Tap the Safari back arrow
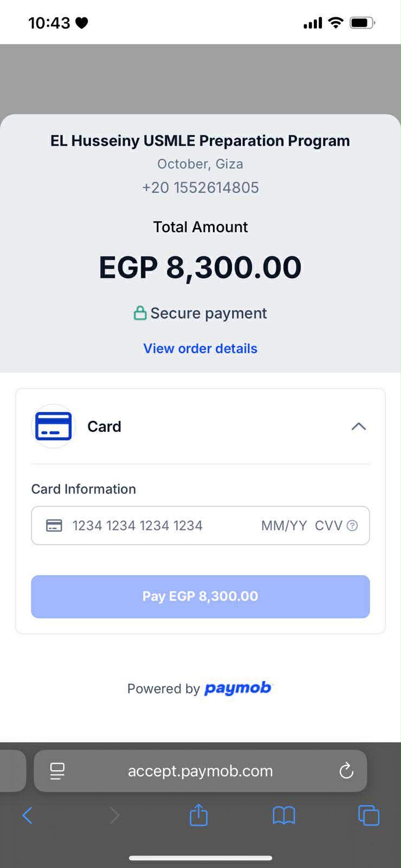401x868 pixels. 28,815
